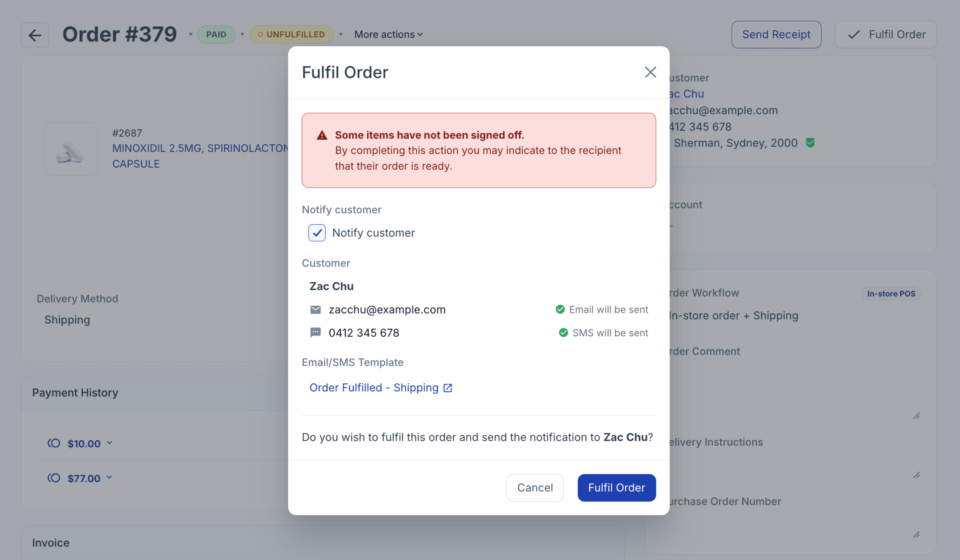Click the UNFULFILLED status badge
Image resolution: width=960 pixels, height=560 pixels.
[x=292, y=34]
